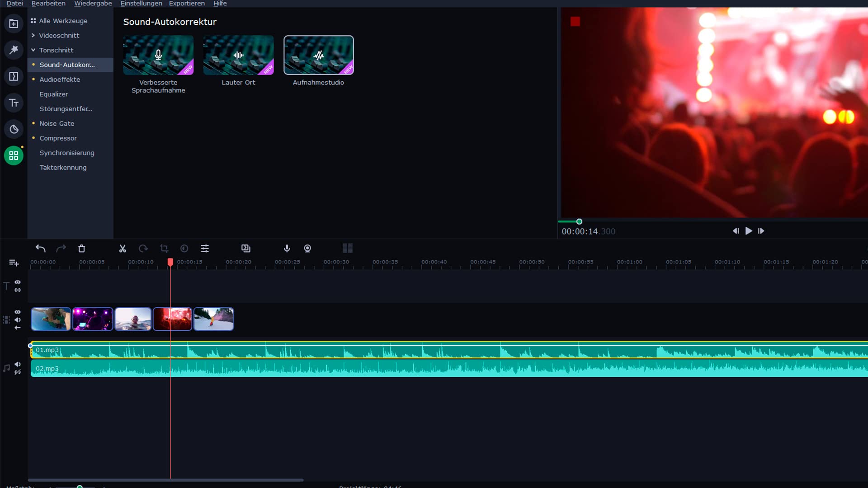Click the timeline scale slider handle

tap(80, 487)
